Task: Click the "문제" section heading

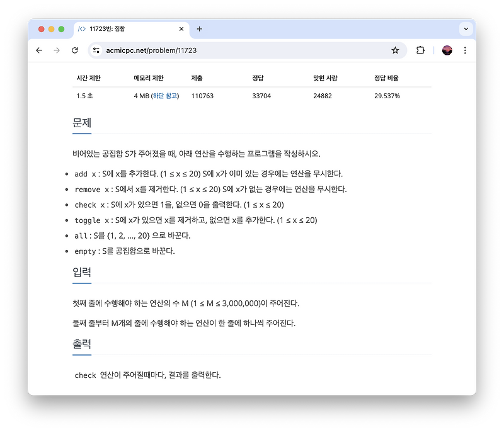Action: pyautogui.click(x=81, y=123)
